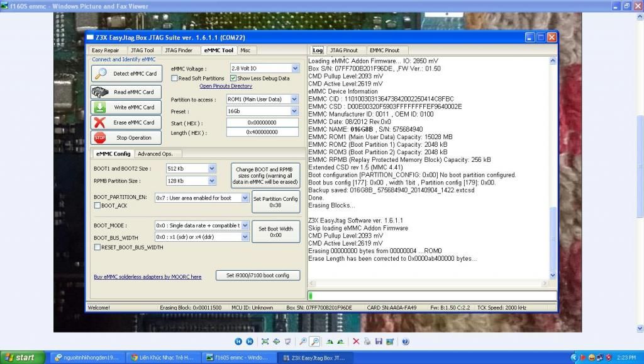
Task: Click Set Boot Width 0x00 button
Action: pyautogui.click(x=275, y=232)
